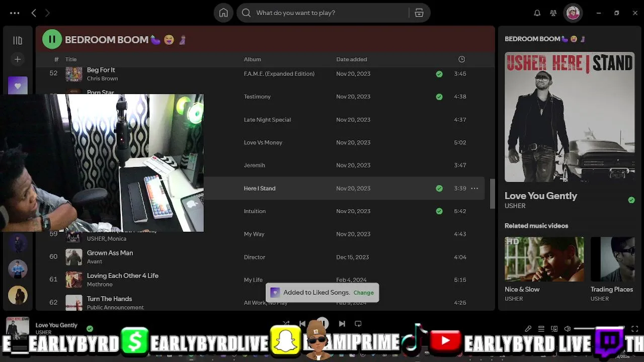Screen dimensions: 644x362
Task: Select the track Loving Each Other 4 Life
Action: tap(123, 276)
